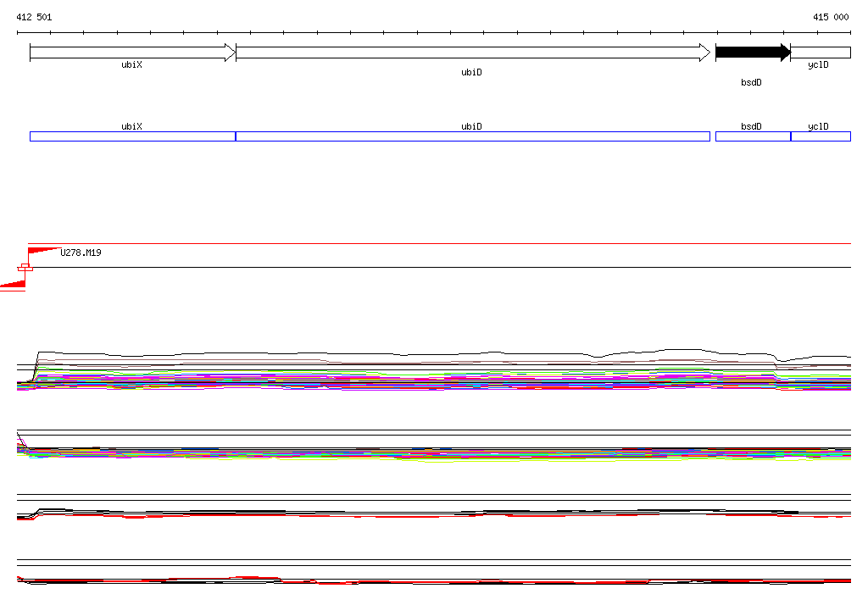The height and width of the screenshot is (605, 868).
Task: Click the ubiX label above the blue segment
Action: pos(131,126)
